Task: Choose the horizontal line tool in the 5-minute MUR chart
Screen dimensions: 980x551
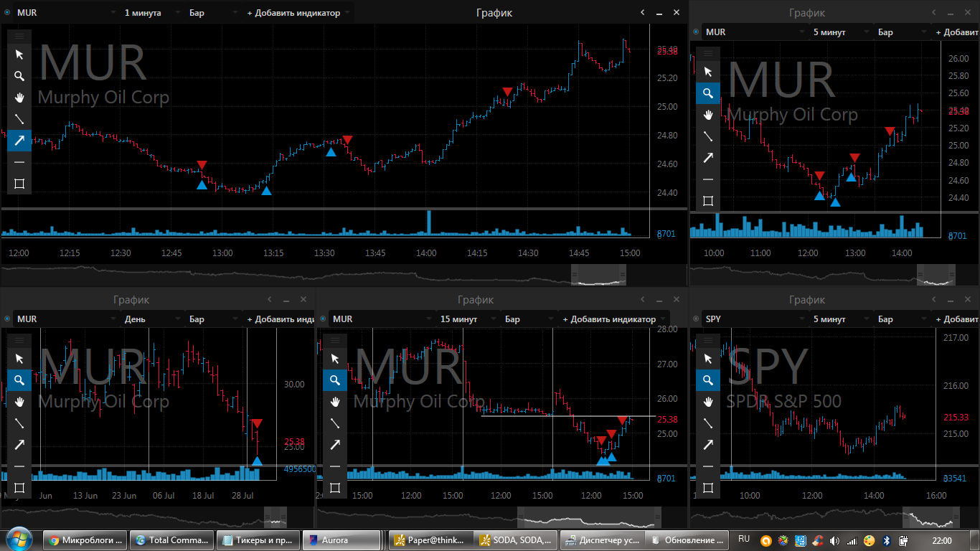Action: [708, 179]
